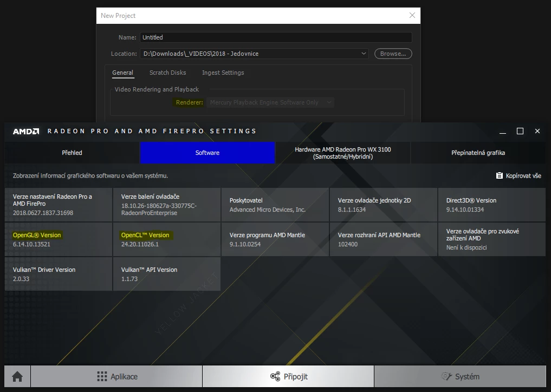Click the Zobrazení informací description text

click(x=90, y=175)
